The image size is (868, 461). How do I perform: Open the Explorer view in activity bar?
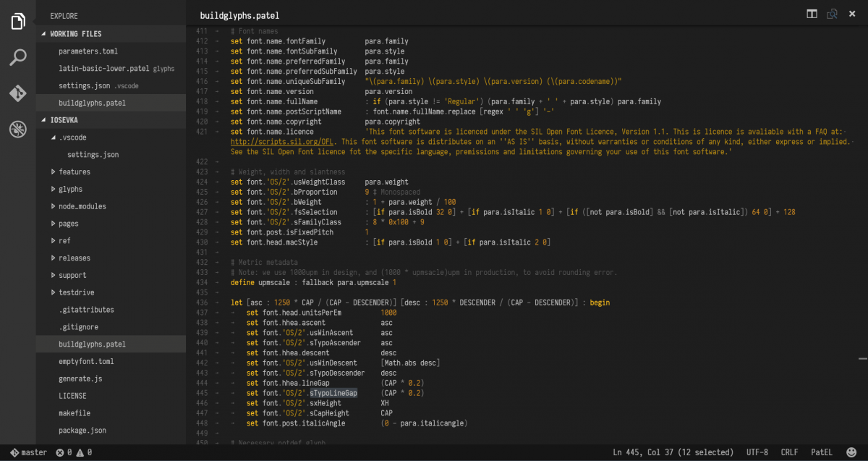point(18,22)
